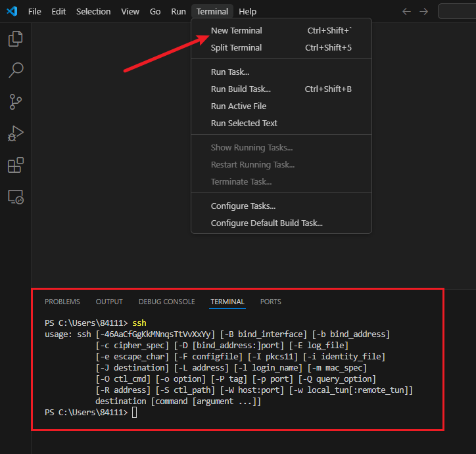Screen dimensions: 476x454
Task: Go forward using the right arrow
Action: [423, 11]
